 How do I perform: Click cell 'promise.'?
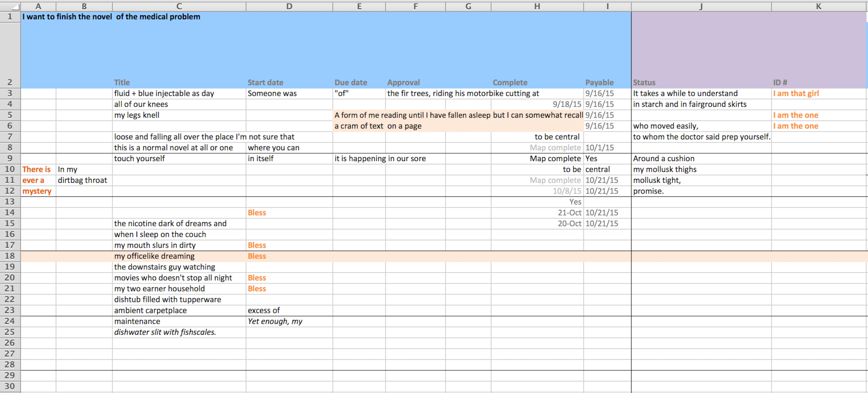coord(701,191)
